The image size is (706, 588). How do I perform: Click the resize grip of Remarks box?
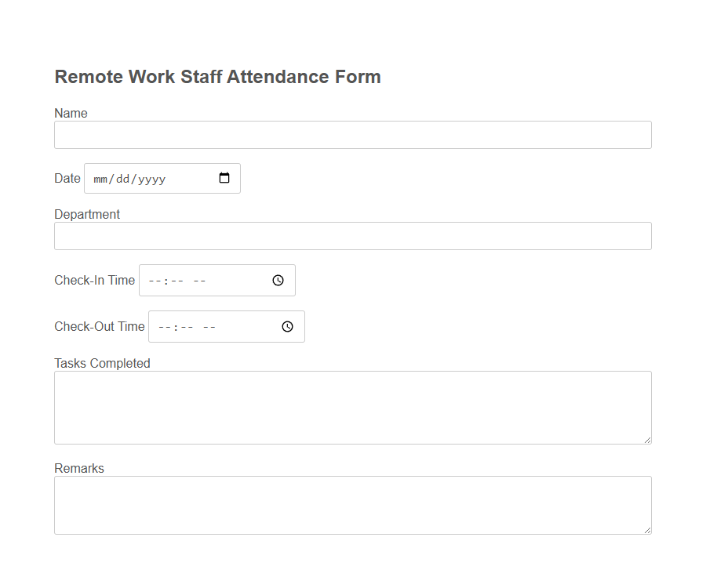point(648,532)
